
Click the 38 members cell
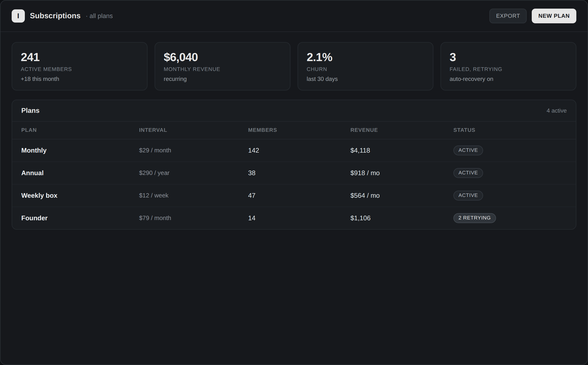point(252,173)
